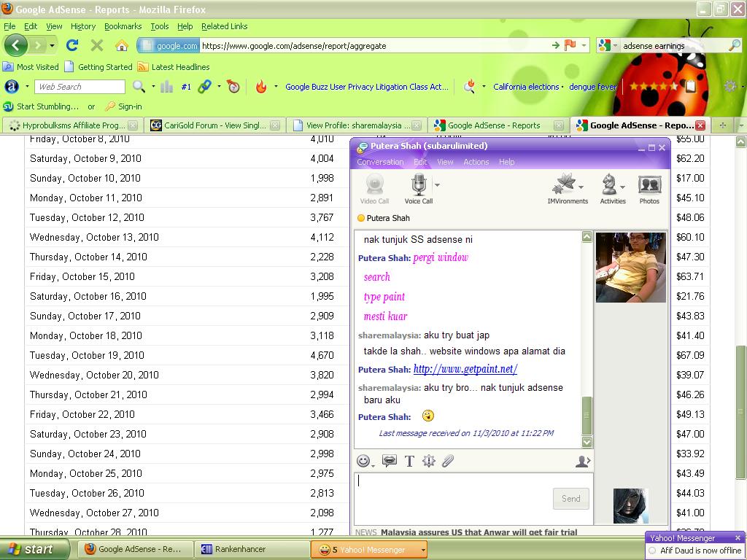The width and height of the screenshot is (747, 560).
Task: Click the Windows Start button
Action: [x=34, y=550]
